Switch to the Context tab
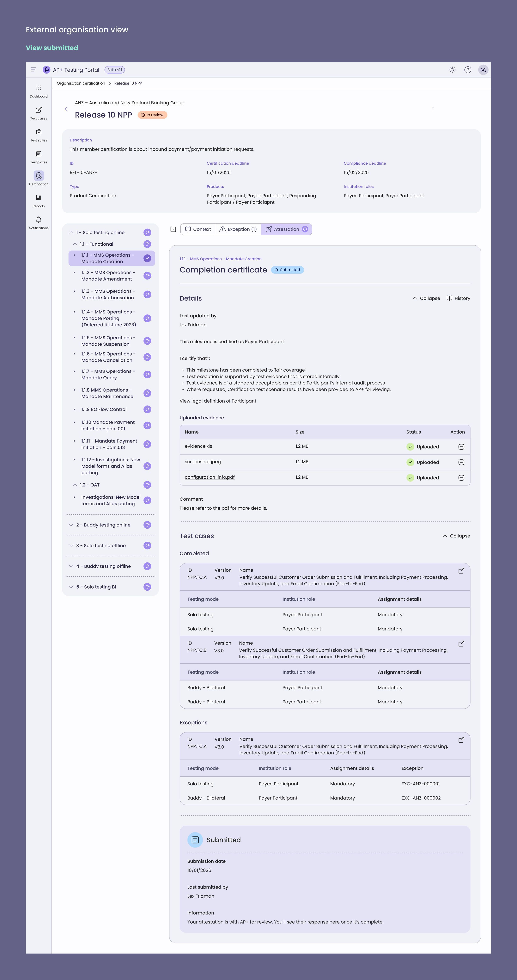 point(197,229)
